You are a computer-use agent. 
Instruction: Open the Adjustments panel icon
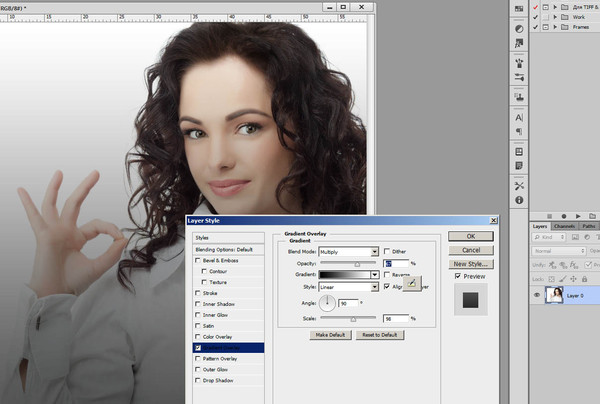[x=519, y=29]
